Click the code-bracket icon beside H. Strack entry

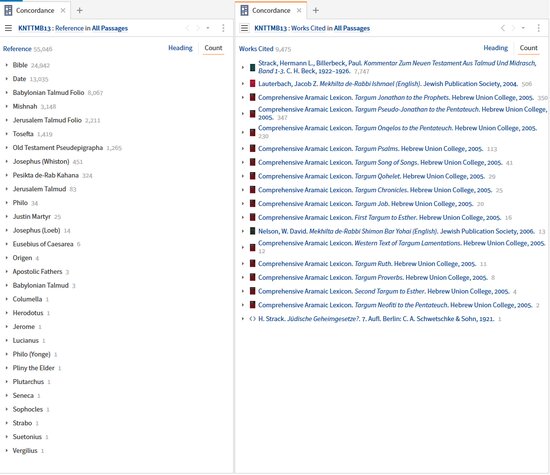(x=252, y=319)
